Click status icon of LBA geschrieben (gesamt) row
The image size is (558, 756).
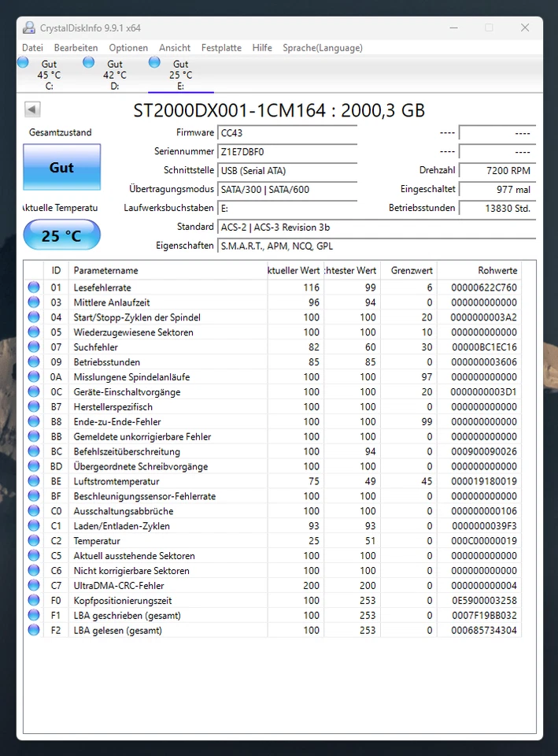click(34, 615)
